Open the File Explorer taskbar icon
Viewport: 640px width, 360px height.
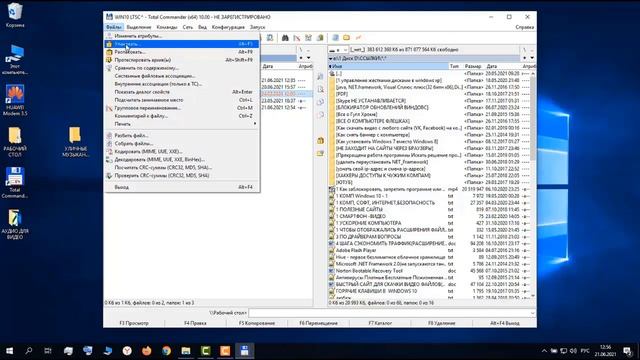click(186, 351)
